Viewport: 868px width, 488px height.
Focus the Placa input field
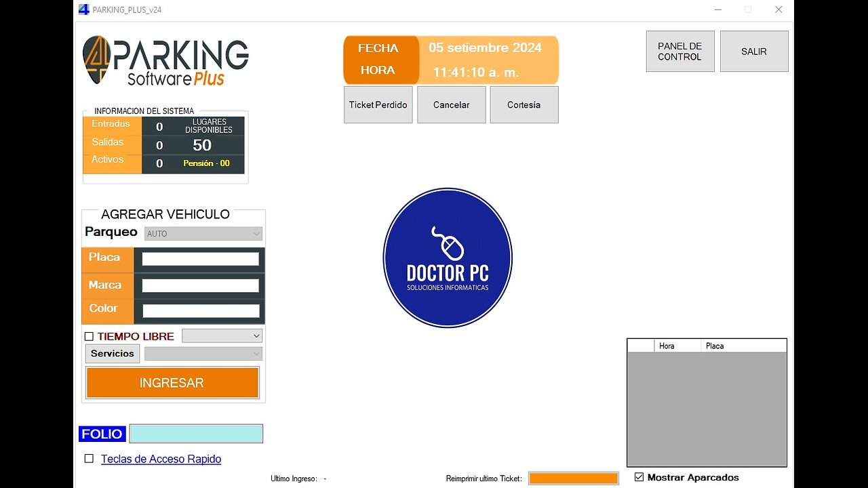[201, 259]
